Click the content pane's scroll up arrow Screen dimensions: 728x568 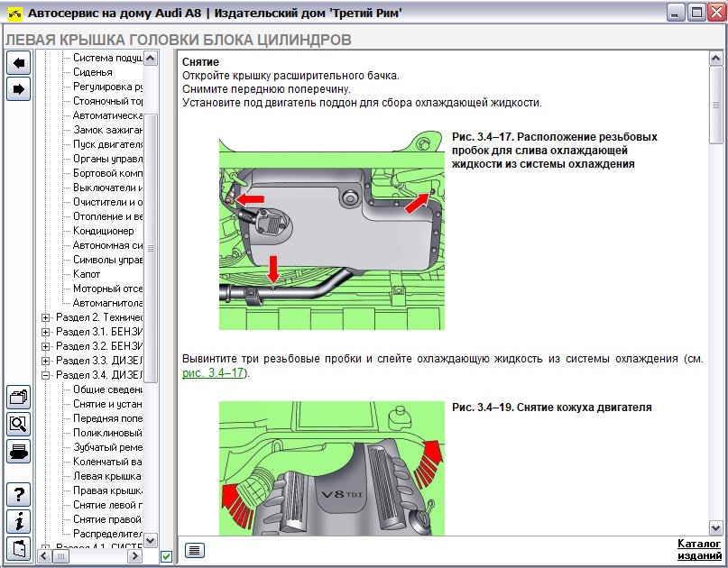[x=716, y=58]
